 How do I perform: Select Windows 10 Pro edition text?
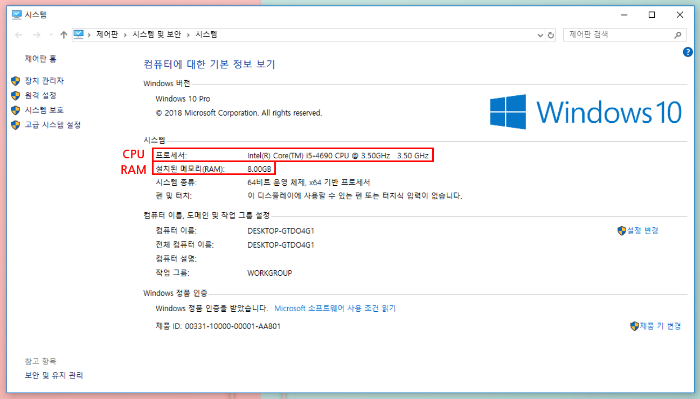183,99
